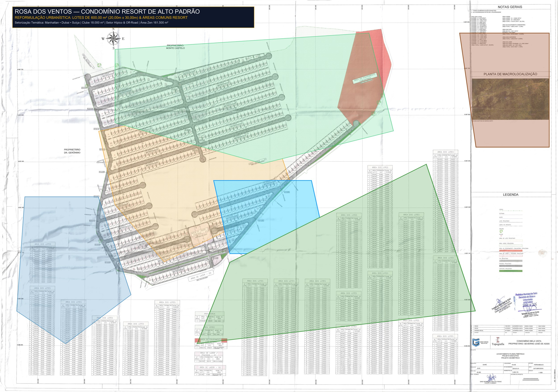
Task: Click the EMISSÃO INICIAL revision row
Action: [x=511, y=331]
